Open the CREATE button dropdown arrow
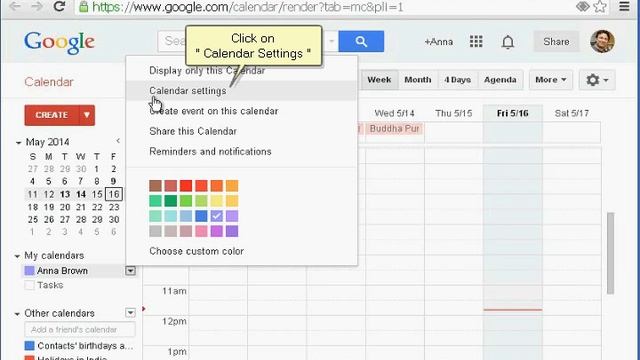 coord(87,115)
